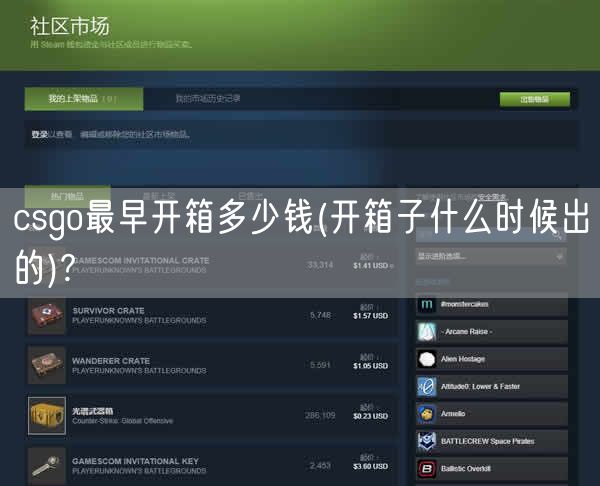Image resolution: width=600 pixels, height=486 pixels.
Task: Click the green 出售物品 button
Action: coord(535,99)
